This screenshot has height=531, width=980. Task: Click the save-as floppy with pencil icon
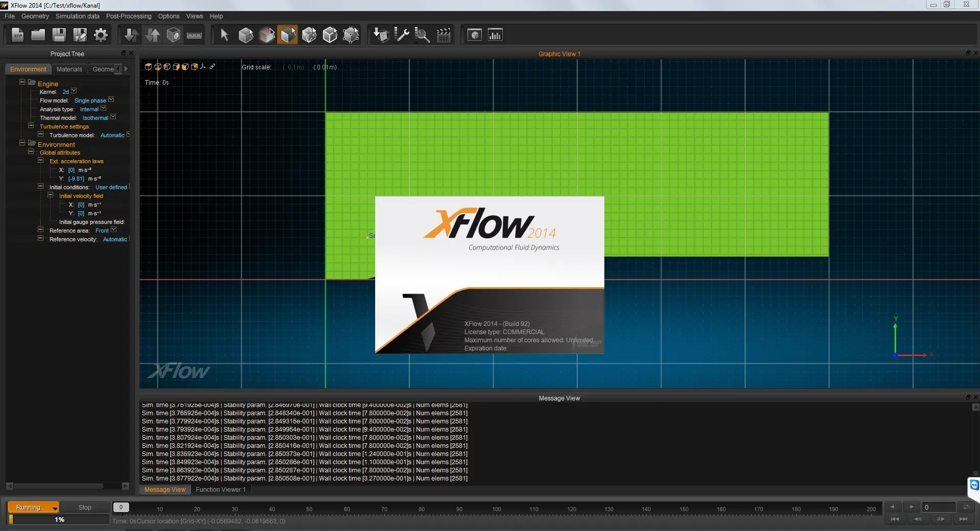80,35
